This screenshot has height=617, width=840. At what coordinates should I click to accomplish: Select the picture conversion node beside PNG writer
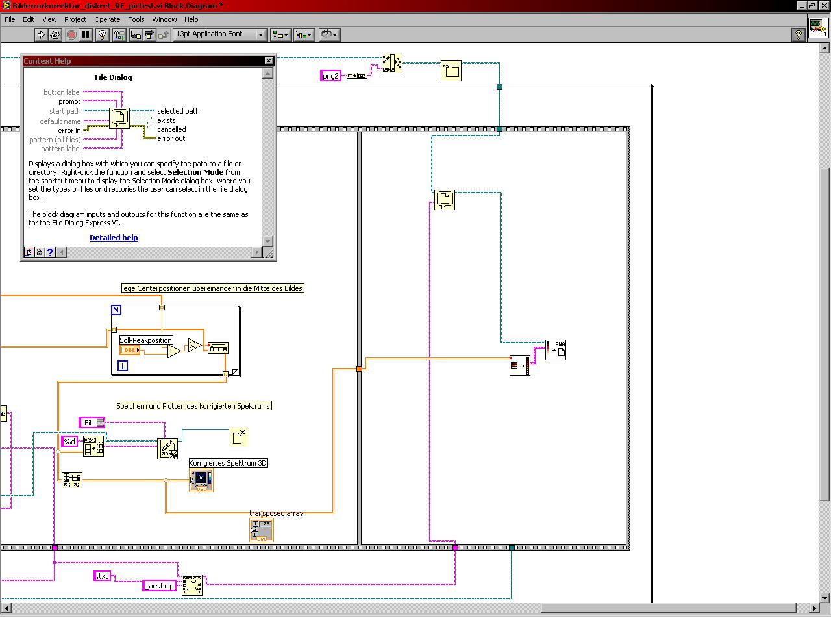click(x=519, y=365)
